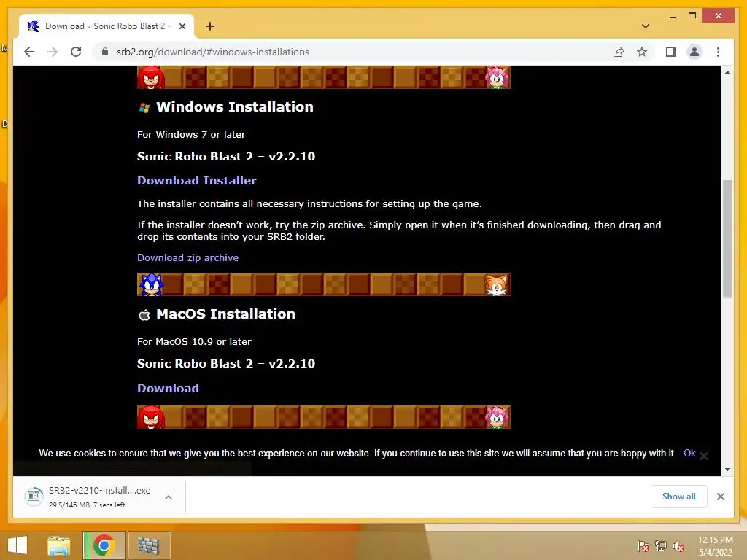
Task: Open the Windows Start menu
Action: pyautogui.click(x=18, y=545)
